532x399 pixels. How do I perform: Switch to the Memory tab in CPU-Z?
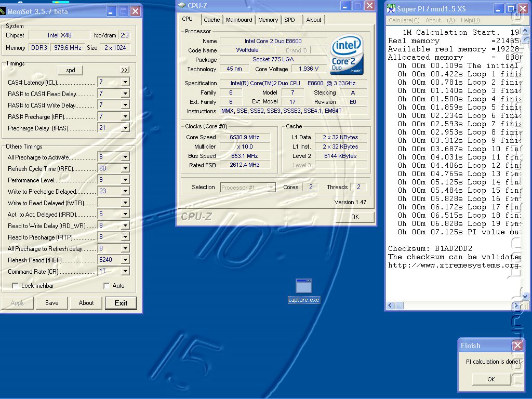point(268,20)
